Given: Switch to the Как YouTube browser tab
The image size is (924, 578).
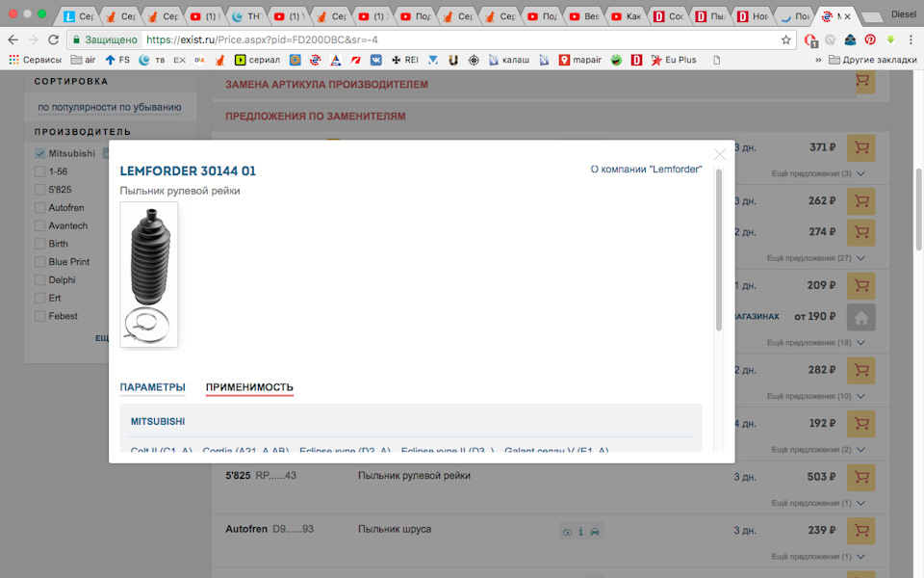Looking at the screenshot, I should click(627, 16).
